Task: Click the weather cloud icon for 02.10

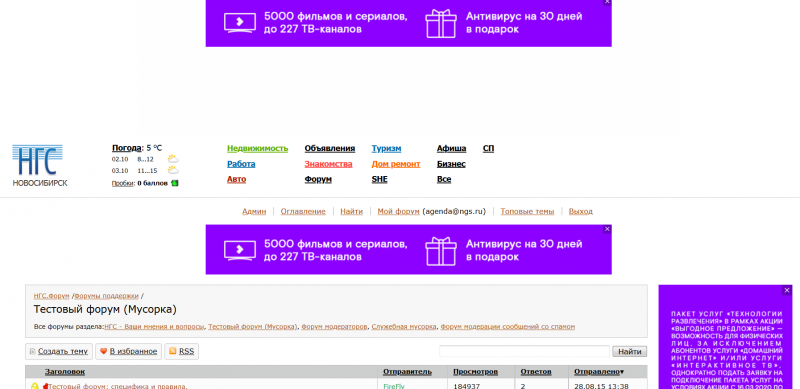Action: tap(173, 159)
